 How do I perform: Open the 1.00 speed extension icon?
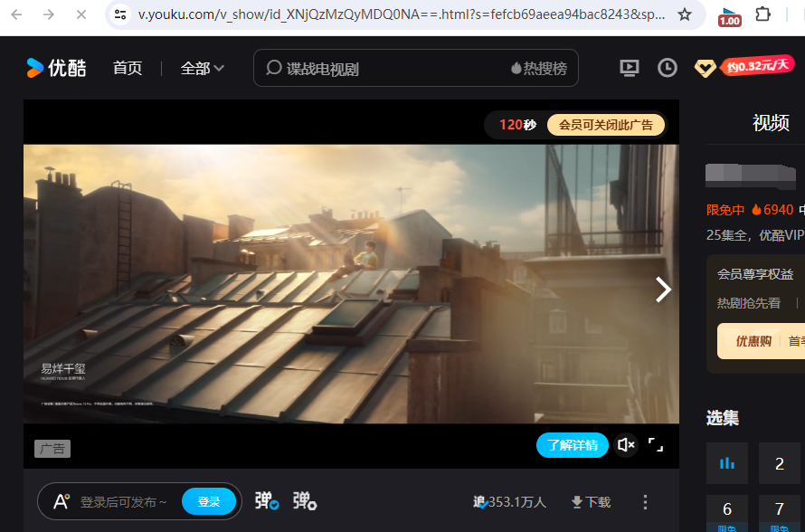click(730, 17)
